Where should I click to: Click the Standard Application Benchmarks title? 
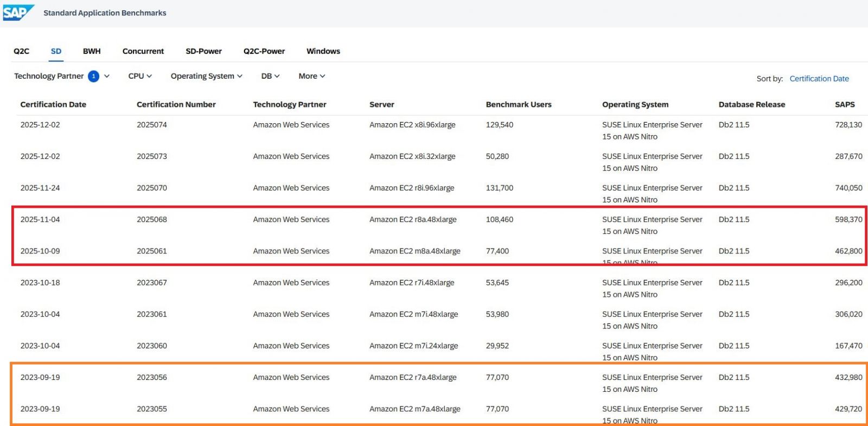pos(105,13)
